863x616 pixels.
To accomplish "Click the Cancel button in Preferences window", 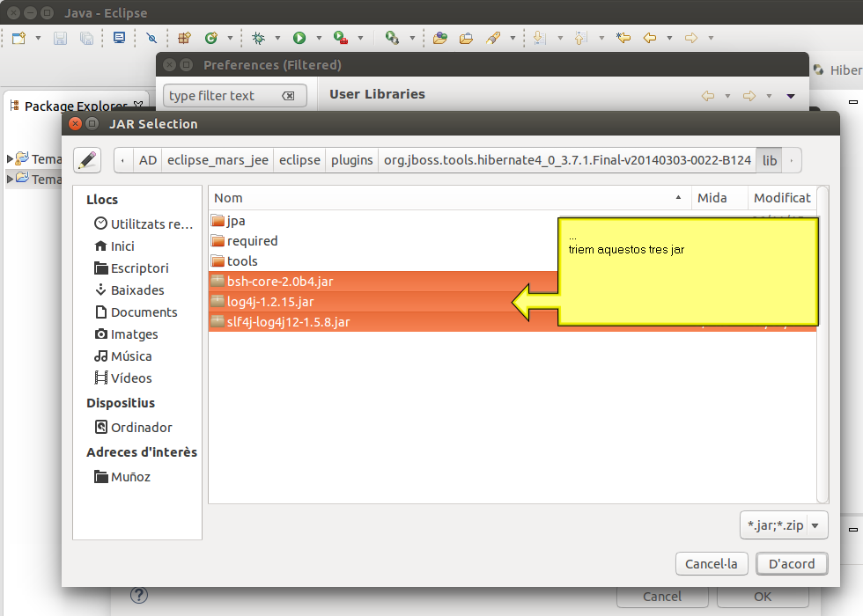I will (662, 597).
